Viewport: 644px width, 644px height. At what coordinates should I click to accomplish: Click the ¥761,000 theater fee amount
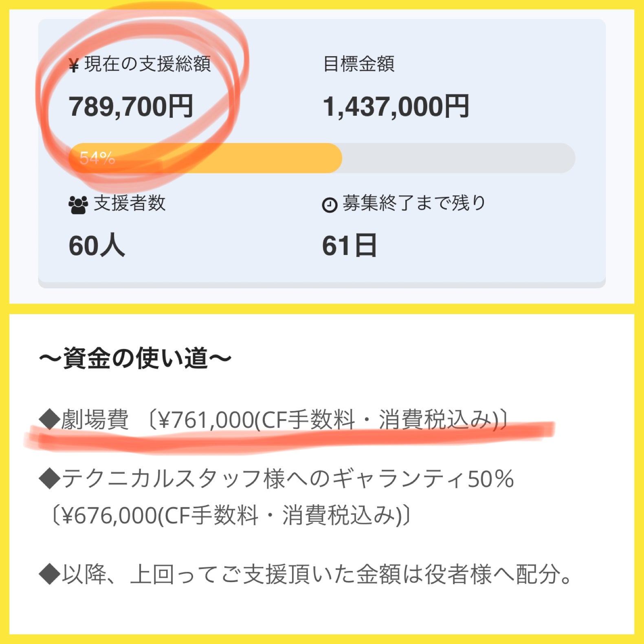click(x=206, y=420)
